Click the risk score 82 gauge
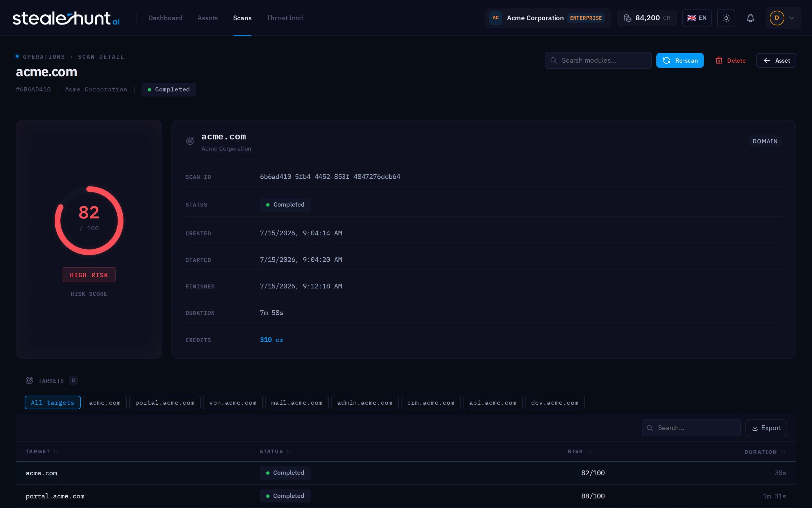This screenshot has width=812, height=508. click(89, 221)
